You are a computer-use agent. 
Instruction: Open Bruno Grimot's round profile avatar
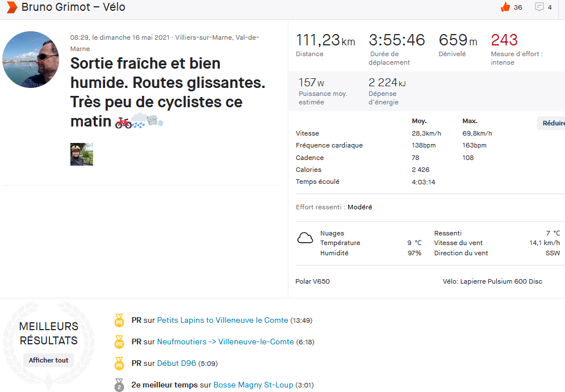click(x=31, y=60)
